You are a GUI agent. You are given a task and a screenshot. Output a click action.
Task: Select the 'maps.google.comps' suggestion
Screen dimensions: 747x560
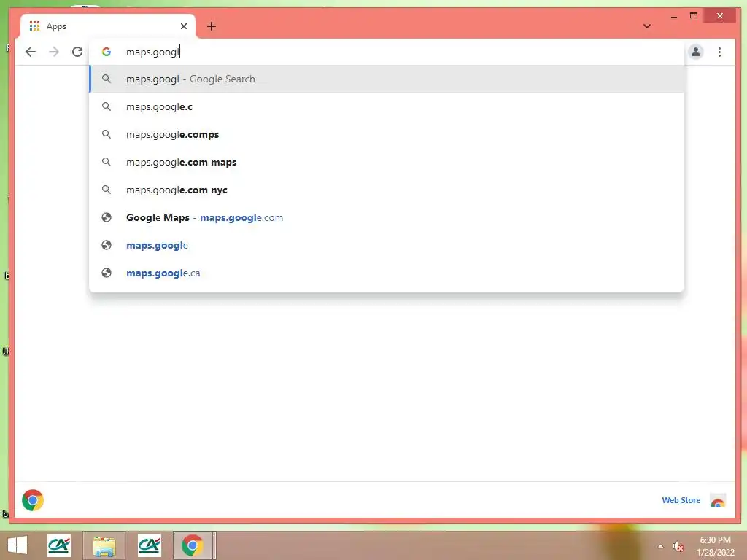pos(387,134)
